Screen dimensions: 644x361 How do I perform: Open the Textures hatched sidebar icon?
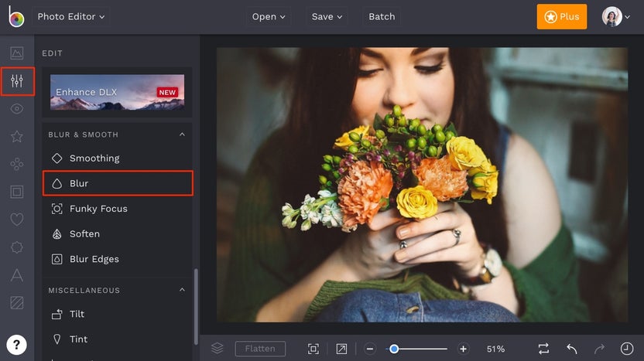click(x=17, y=303)
